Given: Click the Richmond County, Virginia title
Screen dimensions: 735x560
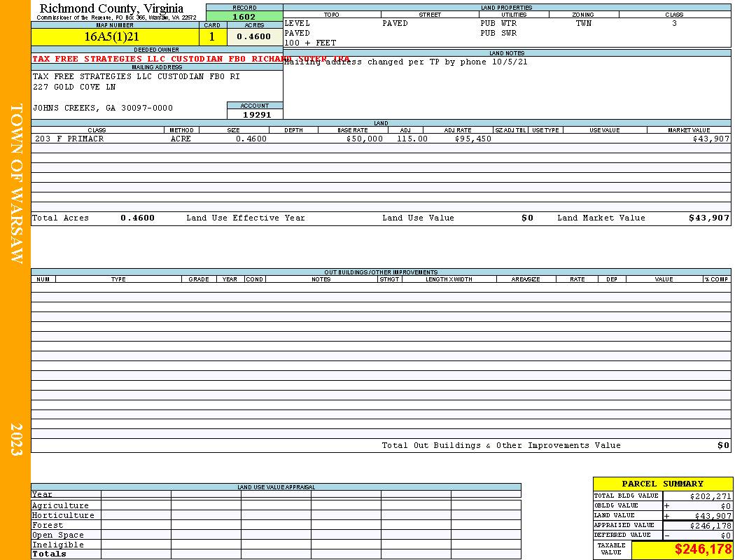Looking at the screenshot, I should 111,8.
